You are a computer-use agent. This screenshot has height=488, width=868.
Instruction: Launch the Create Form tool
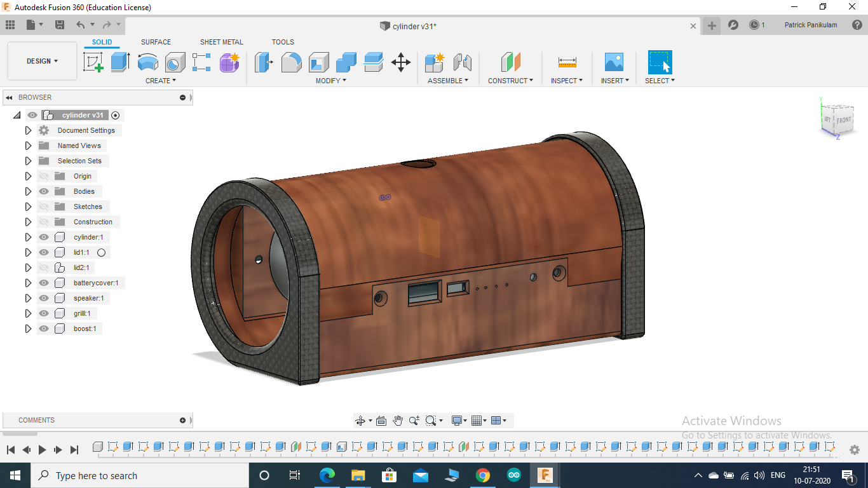click(x=229, y=62)
